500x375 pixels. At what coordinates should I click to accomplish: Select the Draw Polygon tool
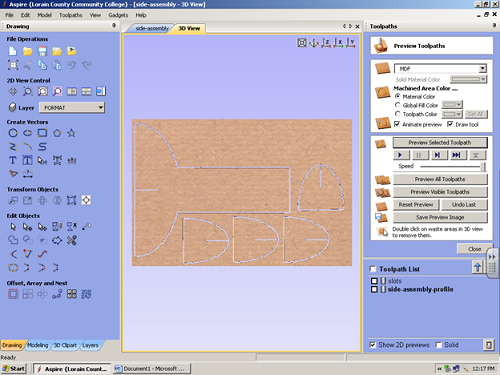click(57, 133)
